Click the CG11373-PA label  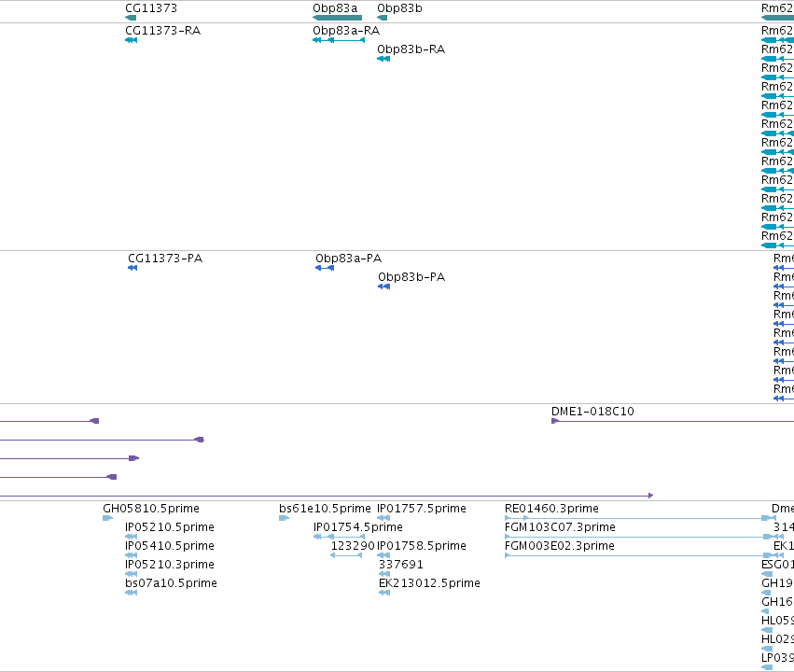tap(165, 259)
